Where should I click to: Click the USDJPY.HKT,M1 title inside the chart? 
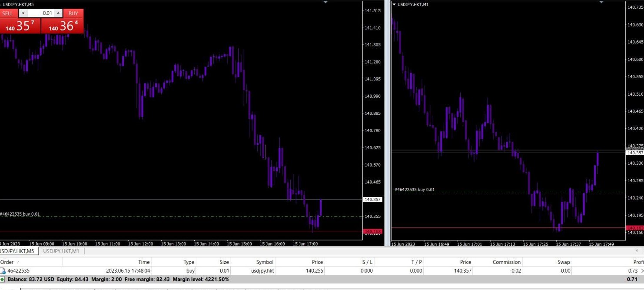point(413,4)
